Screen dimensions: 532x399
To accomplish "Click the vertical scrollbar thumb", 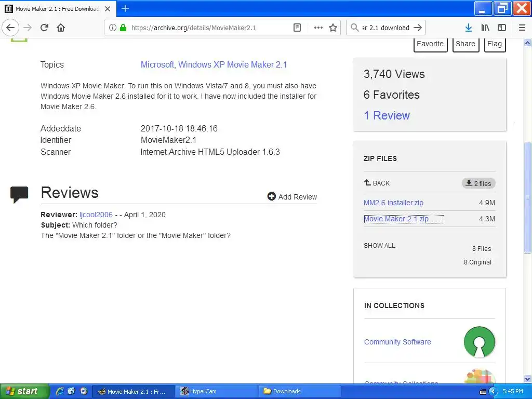I will 527,197.
